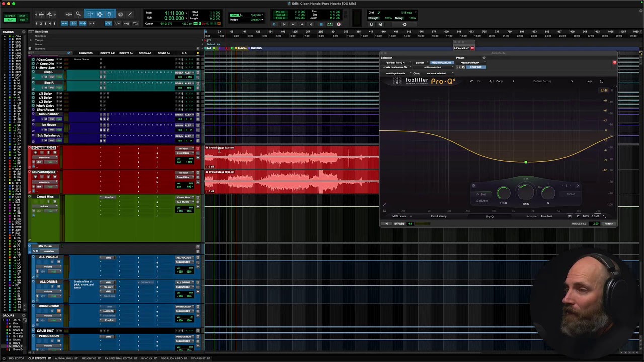Enable Slip edit mode

click(10, 20)
